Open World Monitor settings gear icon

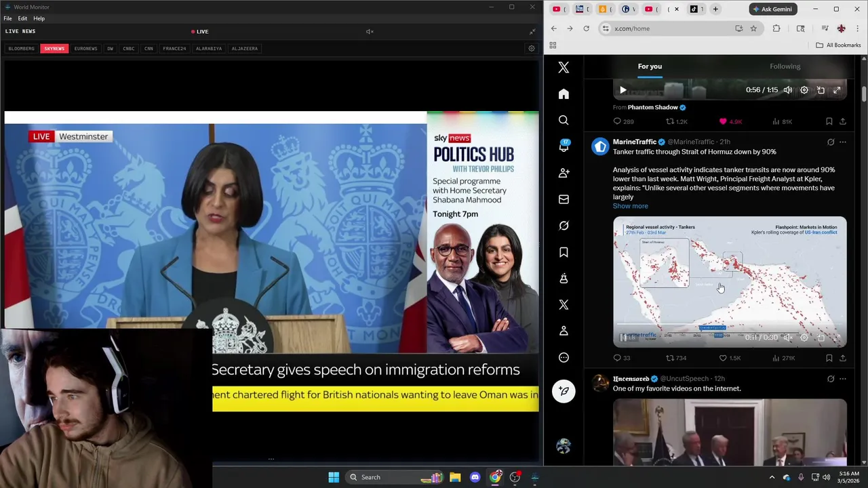[x=532, y=49]
